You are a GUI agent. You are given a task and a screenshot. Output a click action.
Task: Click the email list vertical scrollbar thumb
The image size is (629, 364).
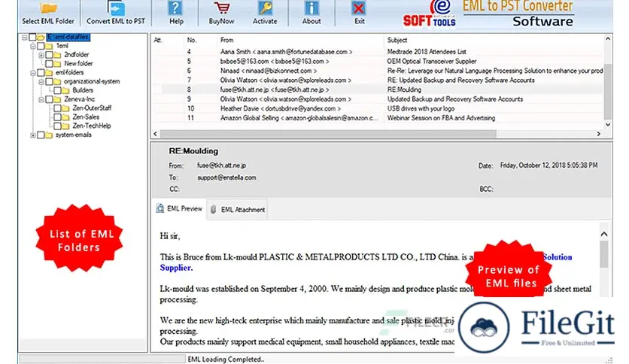(x=608, y=92)
